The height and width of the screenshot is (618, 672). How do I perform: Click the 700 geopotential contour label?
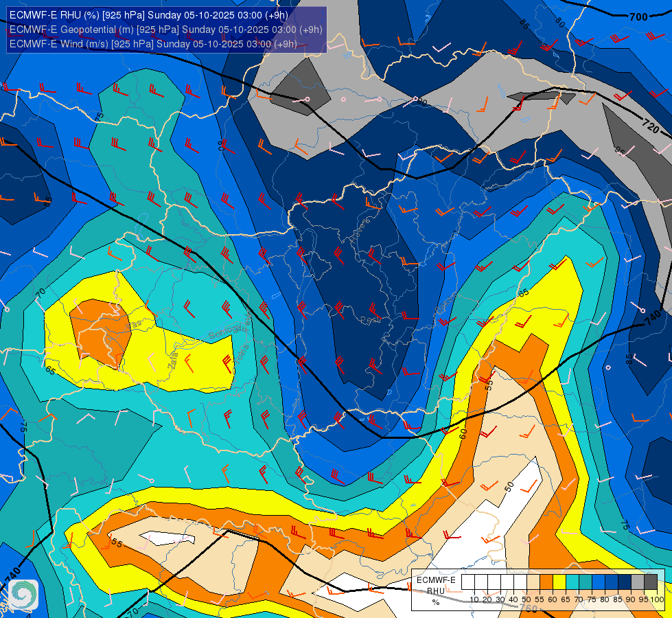point(638,16)
